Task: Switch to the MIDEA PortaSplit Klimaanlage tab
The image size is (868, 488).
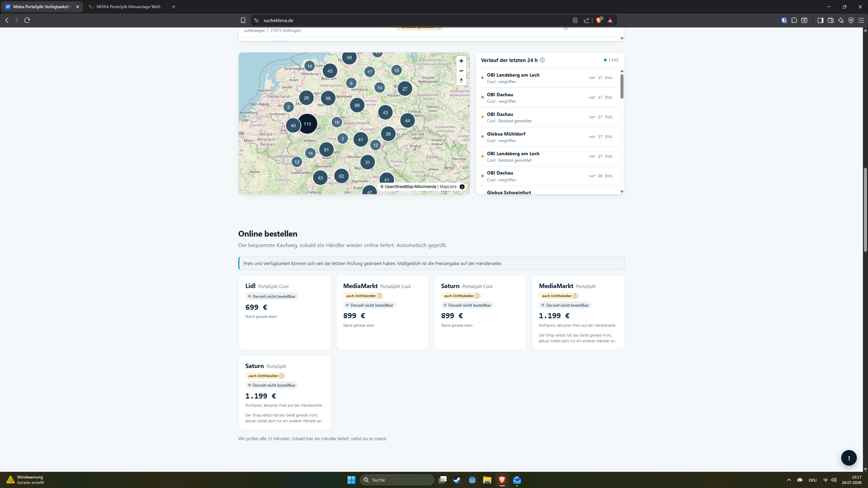Action: [126, 7]
